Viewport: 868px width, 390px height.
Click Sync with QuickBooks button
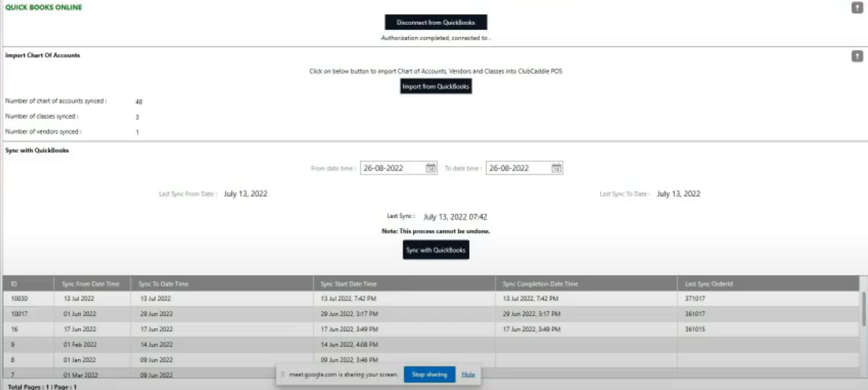coord(436,250)
